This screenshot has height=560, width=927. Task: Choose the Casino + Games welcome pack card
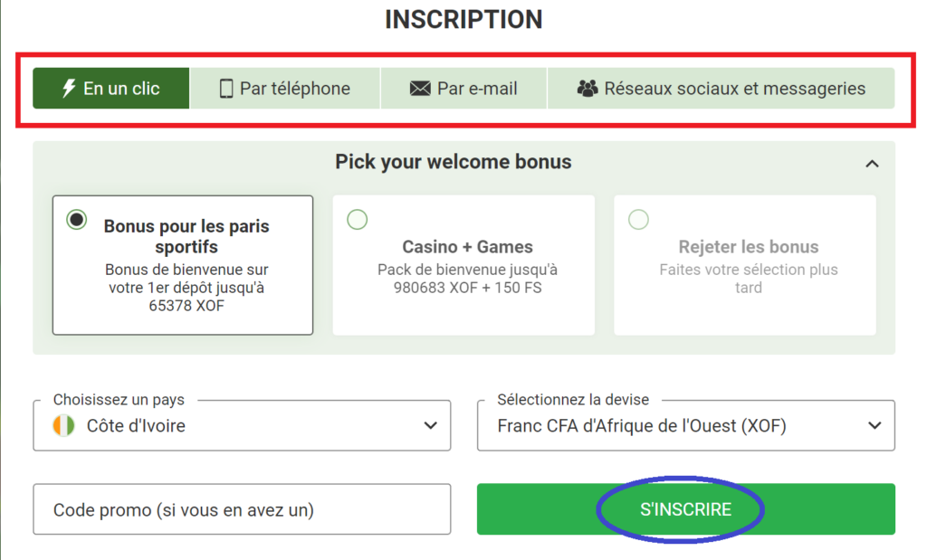tap(463, 264)
